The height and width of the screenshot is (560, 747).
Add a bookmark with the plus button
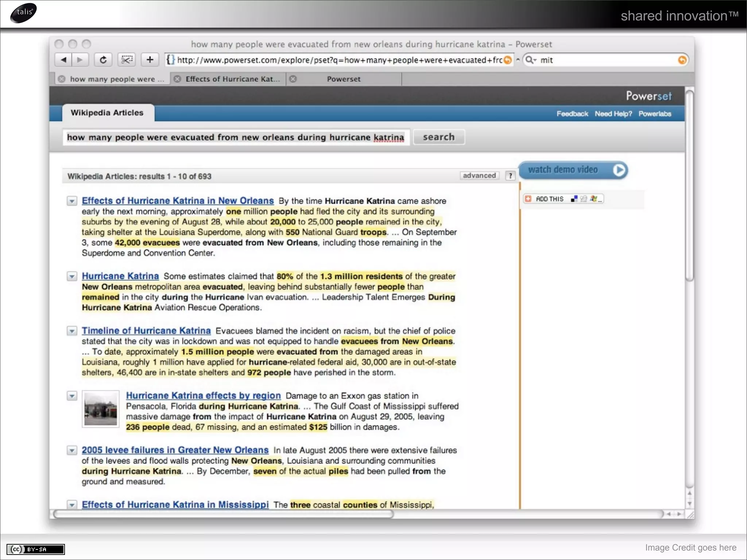150,60
